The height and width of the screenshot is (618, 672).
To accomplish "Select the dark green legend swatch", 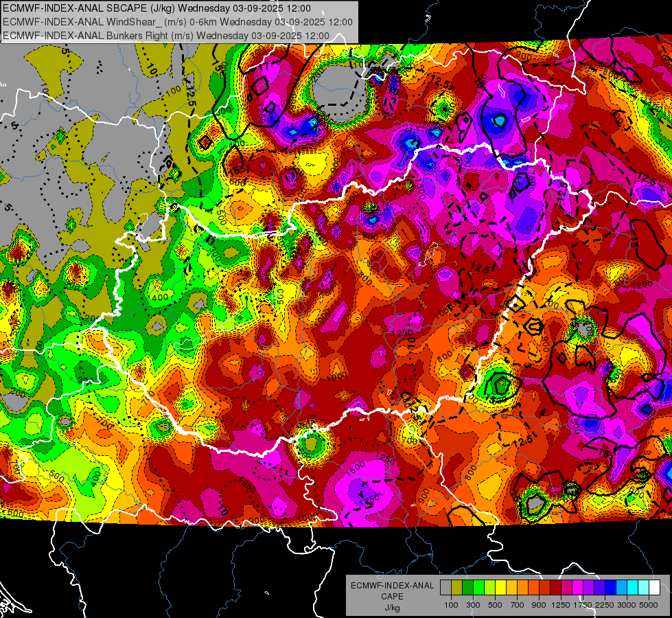I will pyautogui.click(x=467, y=588).
